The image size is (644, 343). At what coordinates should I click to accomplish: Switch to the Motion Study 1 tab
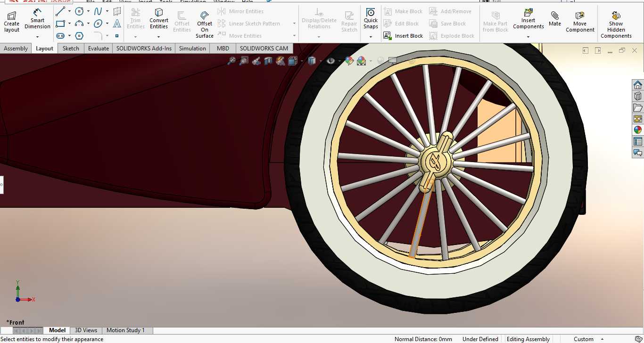pos(125,330)
